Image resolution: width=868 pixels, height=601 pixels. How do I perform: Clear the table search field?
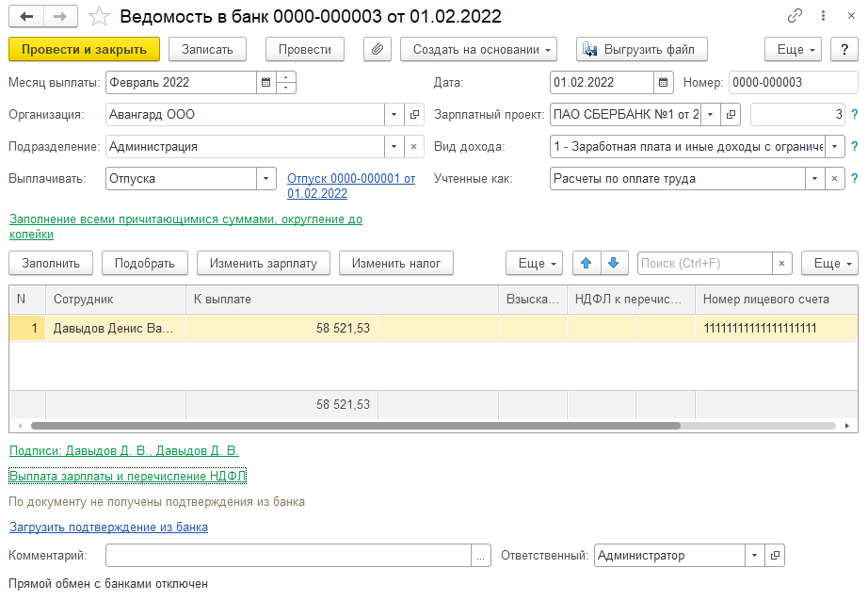click(781, 263)
